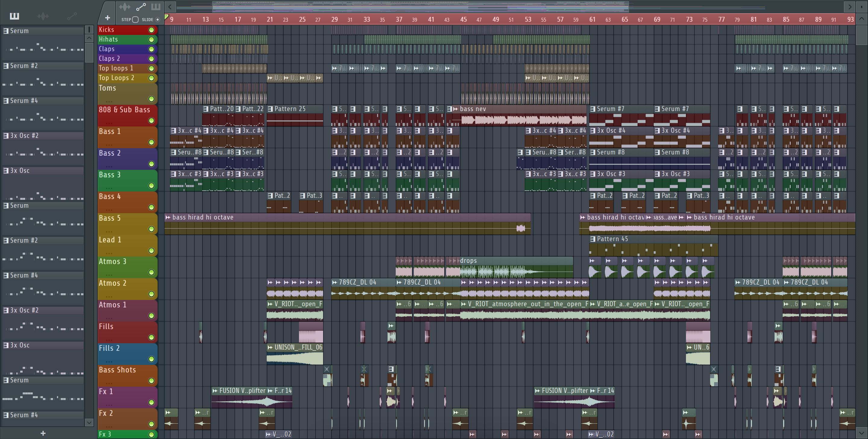The width and height of the screenshot is (868, 439).
Task: Click bar 77 on the timeline ruler
Action: (x=721, y=20)
